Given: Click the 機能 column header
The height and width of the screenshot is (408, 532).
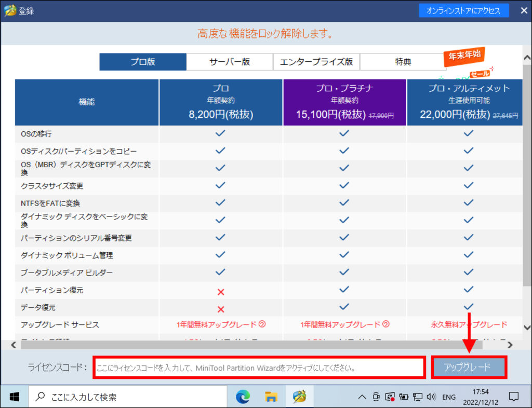Looking at the screenshot, I should [87, 102].
